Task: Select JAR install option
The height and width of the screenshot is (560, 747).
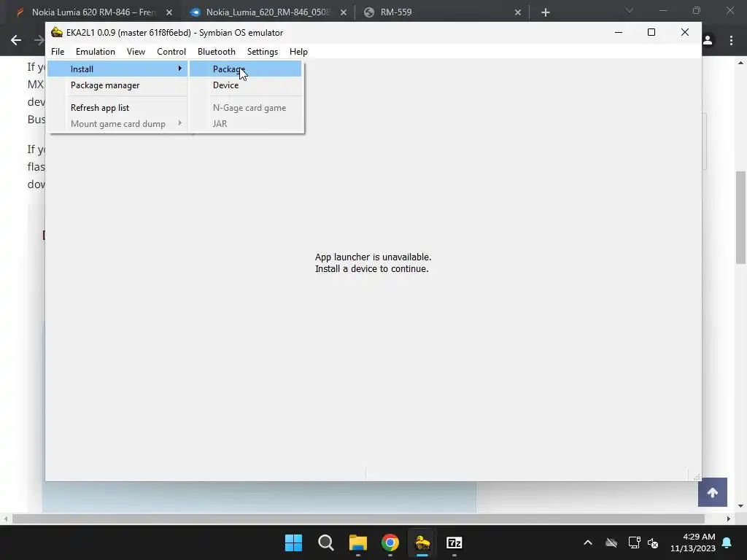Action: [x=245, y=124]
